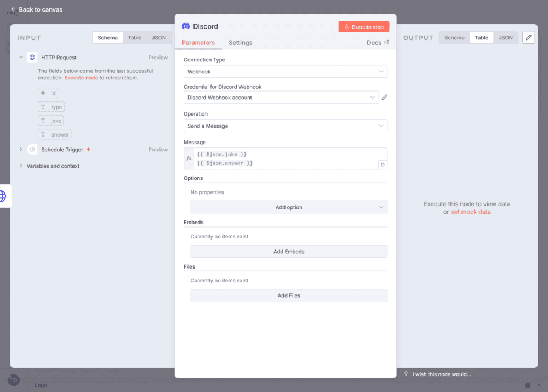The height and width of the screenshot is (392, 548).
Task: Select the Parameters tab
Action: click(x=198, y=43)
